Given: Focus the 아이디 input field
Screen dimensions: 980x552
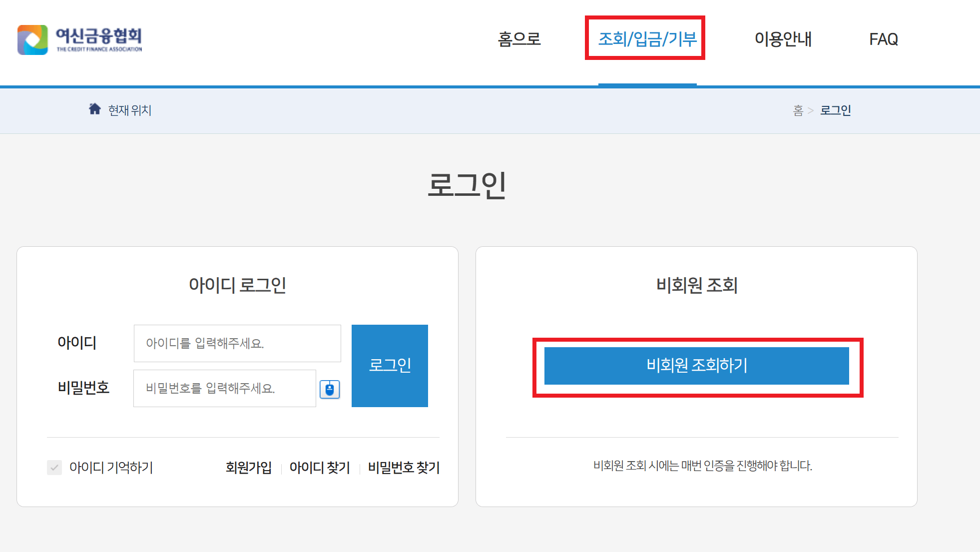Looking at the screenshot, I should point(237,343).
